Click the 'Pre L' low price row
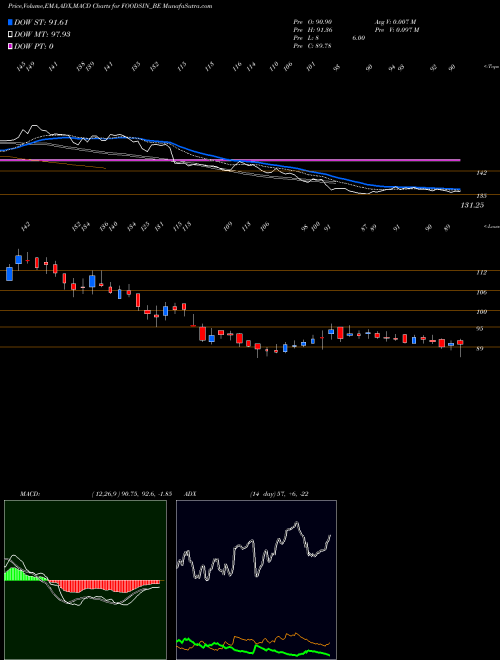This screenshot has height=660, width=500. click(329, 37)
